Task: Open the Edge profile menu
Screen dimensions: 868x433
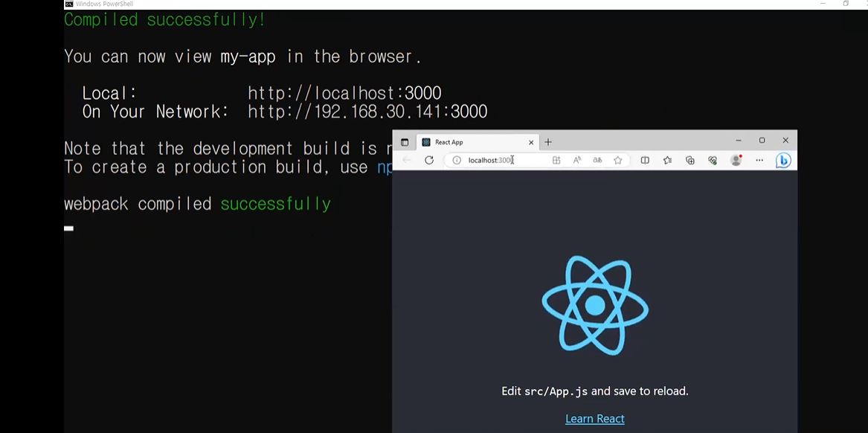Action: click(736, 160)
